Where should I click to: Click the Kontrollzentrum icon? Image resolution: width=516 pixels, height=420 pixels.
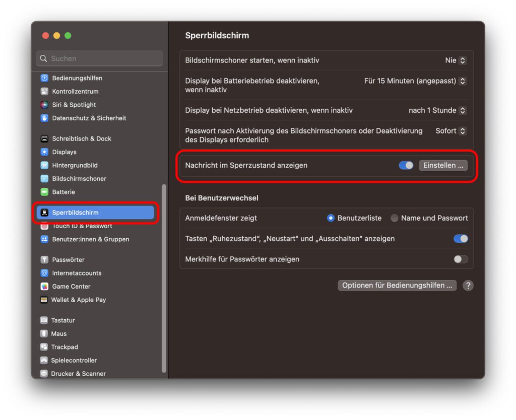[x=44, y=92]
